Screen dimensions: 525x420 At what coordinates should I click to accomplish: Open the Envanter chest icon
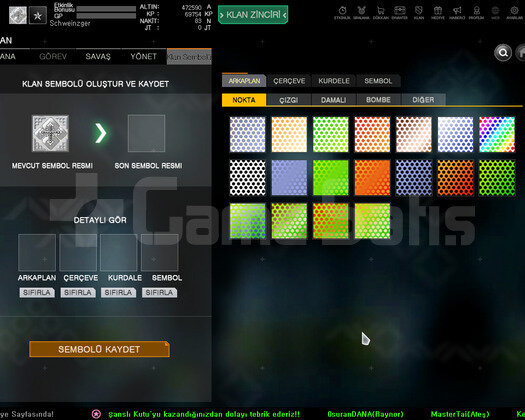tap(399, 12)
